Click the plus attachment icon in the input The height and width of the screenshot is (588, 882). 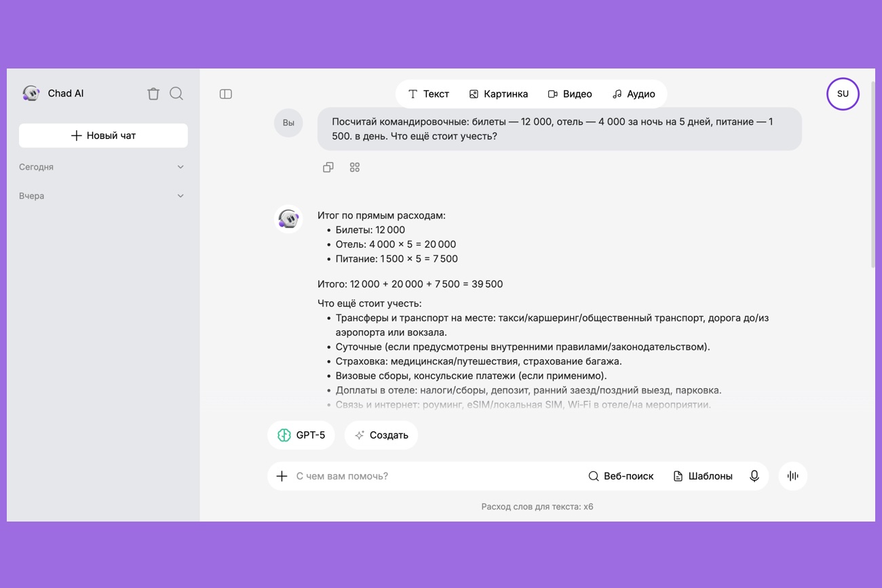(x=282, y=476)
